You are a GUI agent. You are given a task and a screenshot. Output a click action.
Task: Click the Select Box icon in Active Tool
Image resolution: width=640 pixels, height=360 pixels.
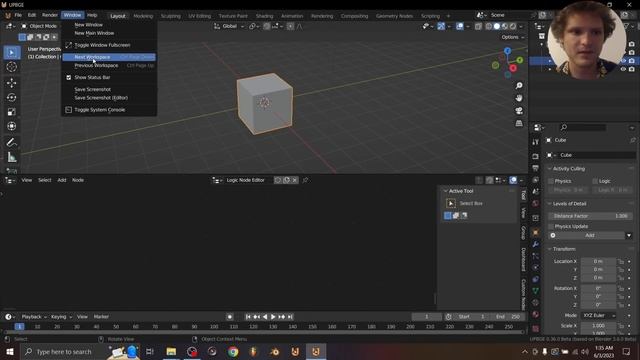tap(451, 203)
